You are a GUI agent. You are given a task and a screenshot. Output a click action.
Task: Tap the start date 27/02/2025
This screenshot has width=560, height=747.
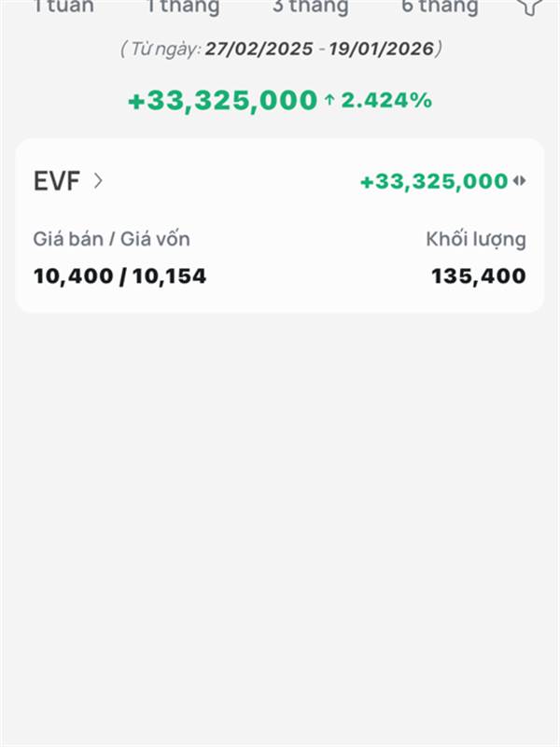click(259, 49)
